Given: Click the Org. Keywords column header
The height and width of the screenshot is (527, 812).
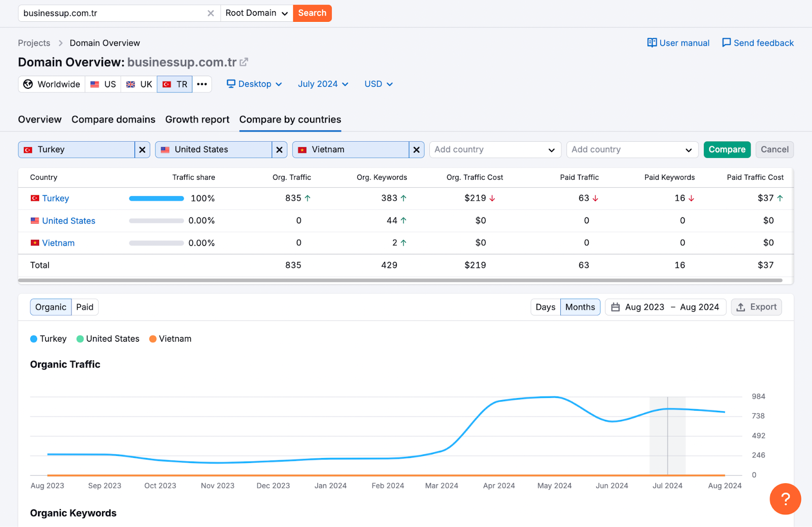Looking at the screenshot, I should [x=382, y=177].
